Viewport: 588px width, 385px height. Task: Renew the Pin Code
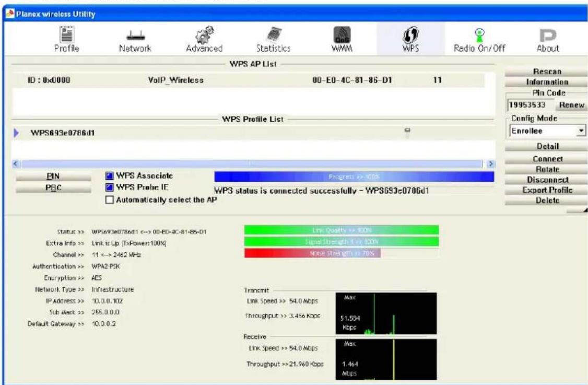(571, 105)
